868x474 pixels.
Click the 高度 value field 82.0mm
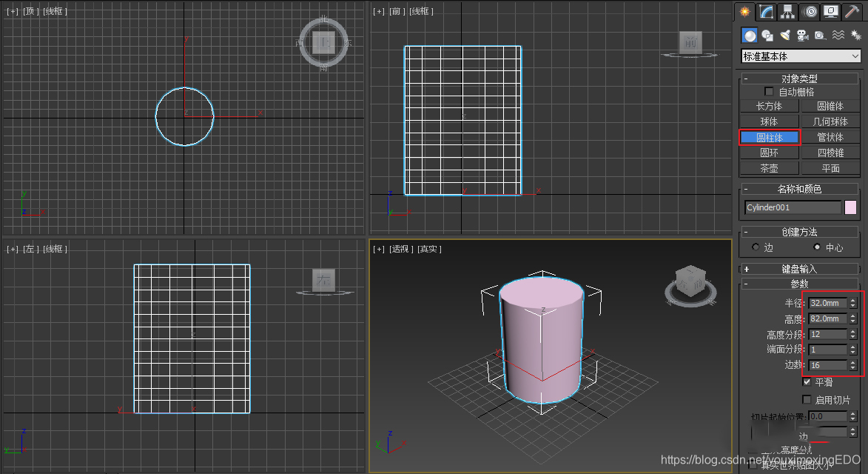coord(828,318)
